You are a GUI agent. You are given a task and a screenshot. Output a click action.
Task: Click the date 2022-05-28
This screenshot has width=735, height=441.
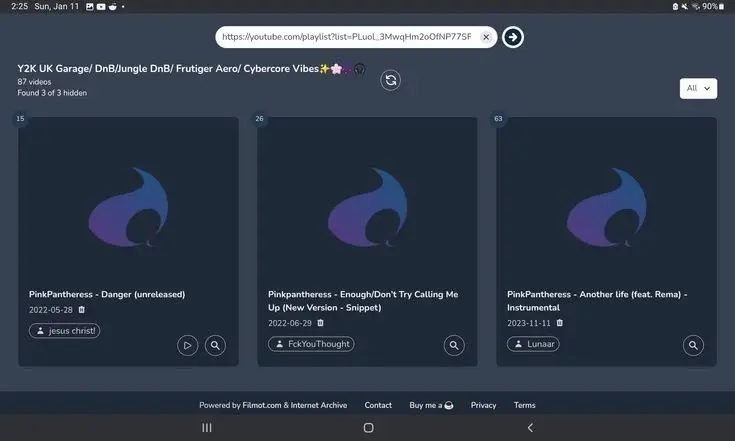[x=51, y=310]
